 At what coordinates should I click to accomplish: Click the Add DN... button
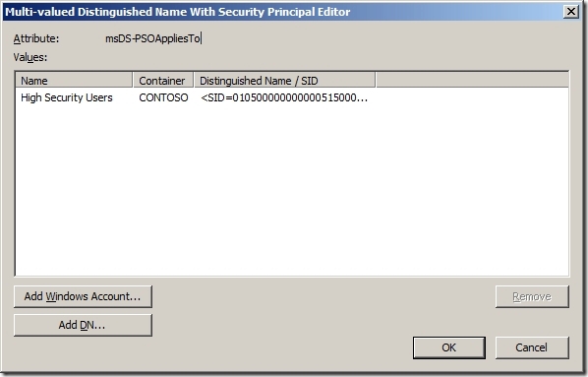click(x=83, y=325)
